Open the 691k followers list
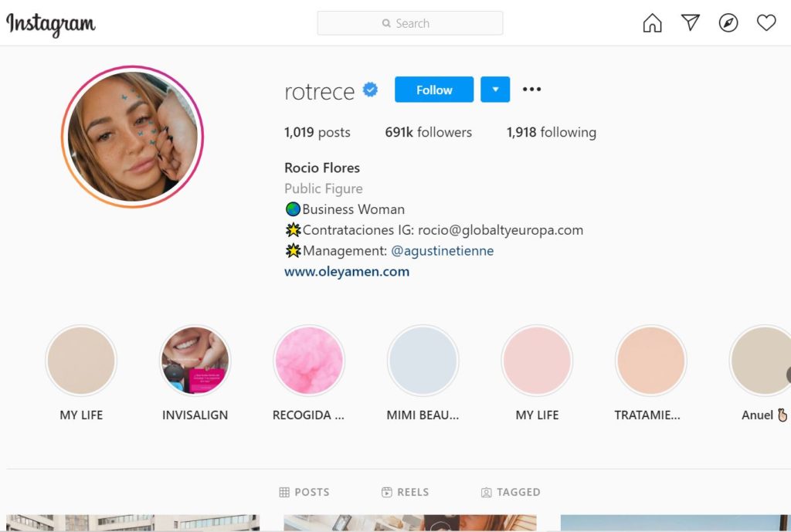The image size is (791, 532). tap(428, 132)
